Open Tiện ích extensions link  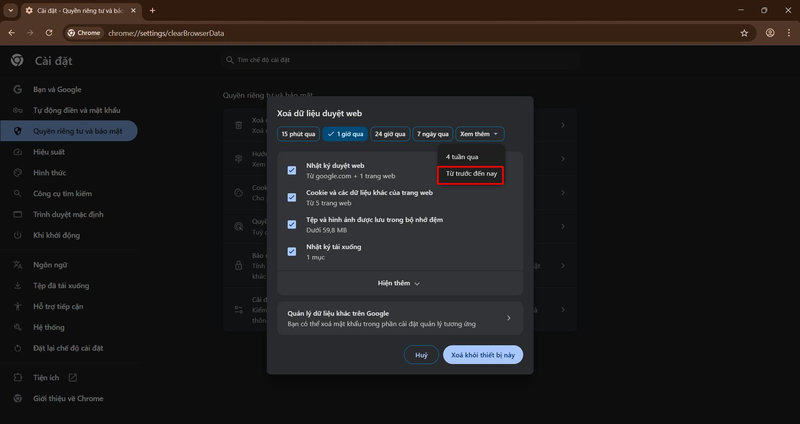(46, 378)
